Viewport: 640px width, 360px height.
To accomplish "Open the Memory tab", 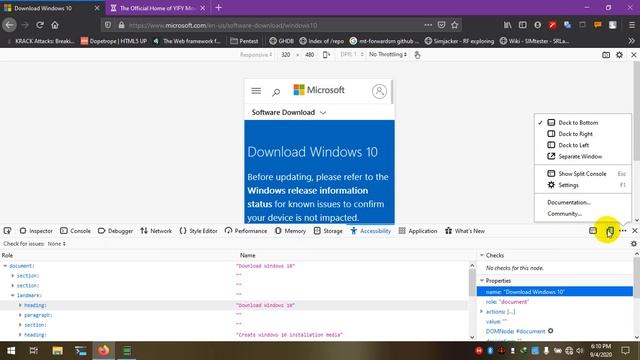I will tap(290, 231).
